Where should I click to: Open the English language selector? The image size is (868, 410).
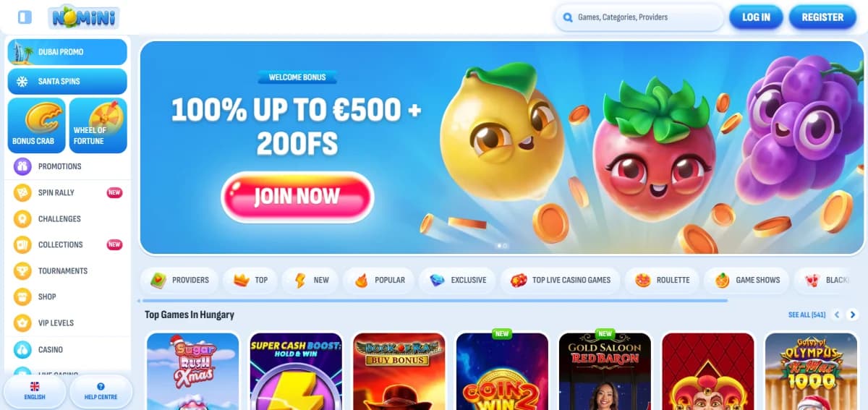pyautogui.click(x=34, y=391)
